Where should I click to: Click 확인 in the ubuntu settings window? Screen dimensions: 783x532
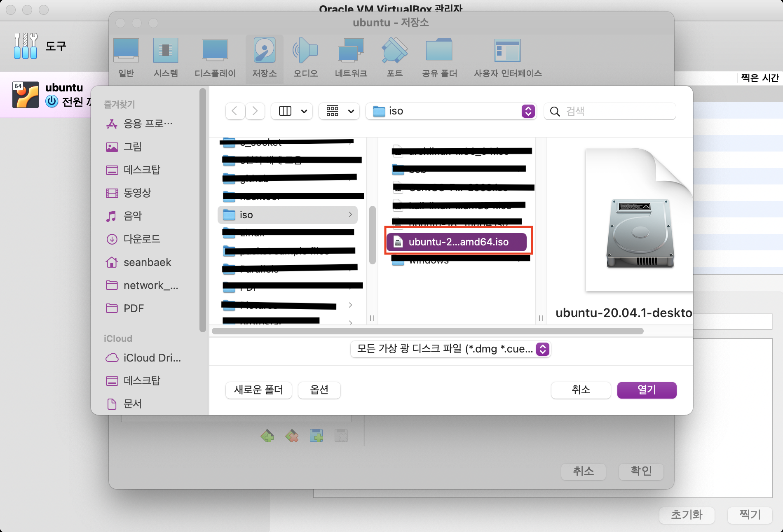click(641, 471)
